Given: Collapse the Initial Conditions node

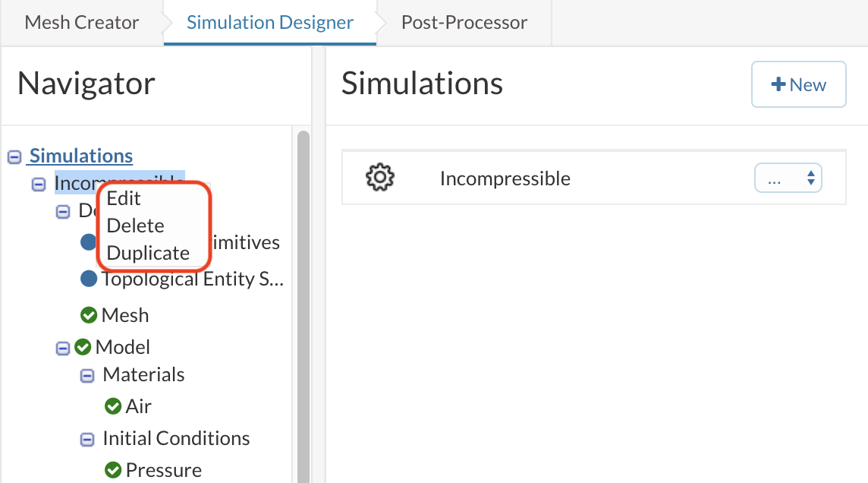Looking at the screenshot, I should (87, 439).
